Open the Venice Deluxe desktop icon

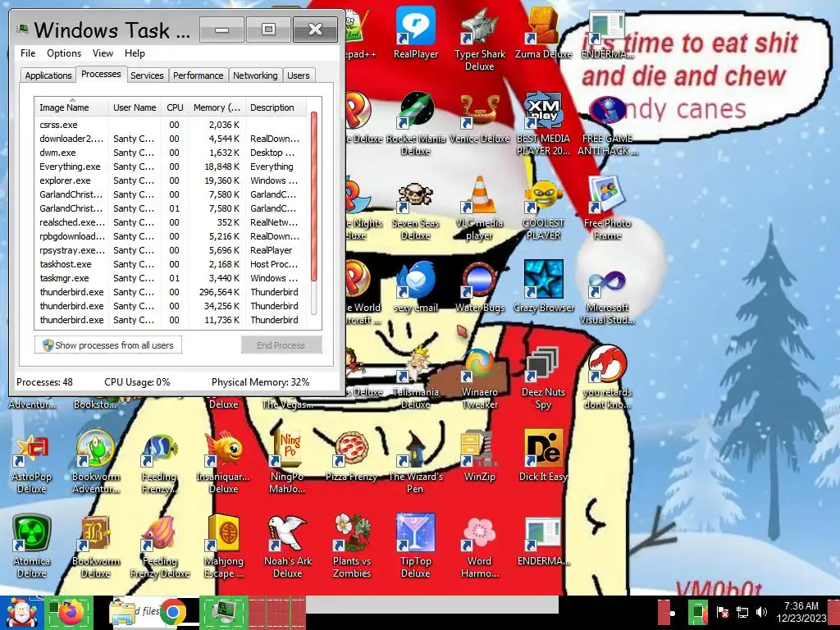(479, 118)
